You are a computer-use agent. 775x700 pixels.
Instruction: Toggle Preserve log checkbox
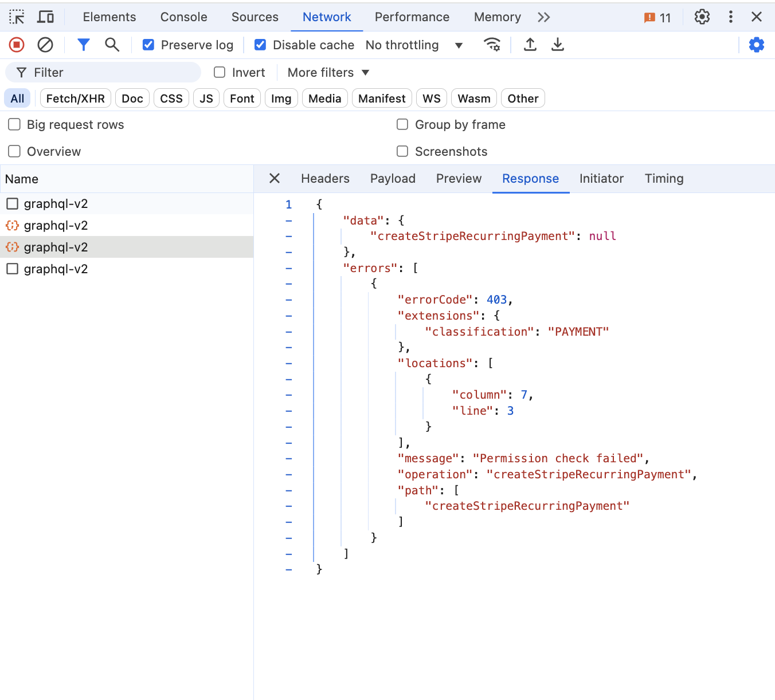point(148,45)
